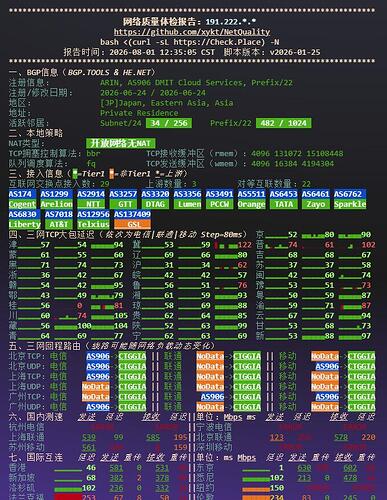
Task: Click the AS5511 badge
Action: pyautogui.click(x=251, y=194)
